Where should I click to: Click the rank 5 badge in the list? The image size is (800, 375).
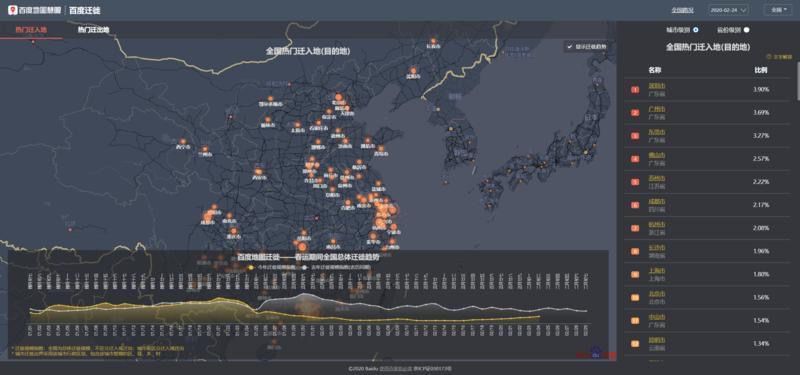(x=635, y=182)
